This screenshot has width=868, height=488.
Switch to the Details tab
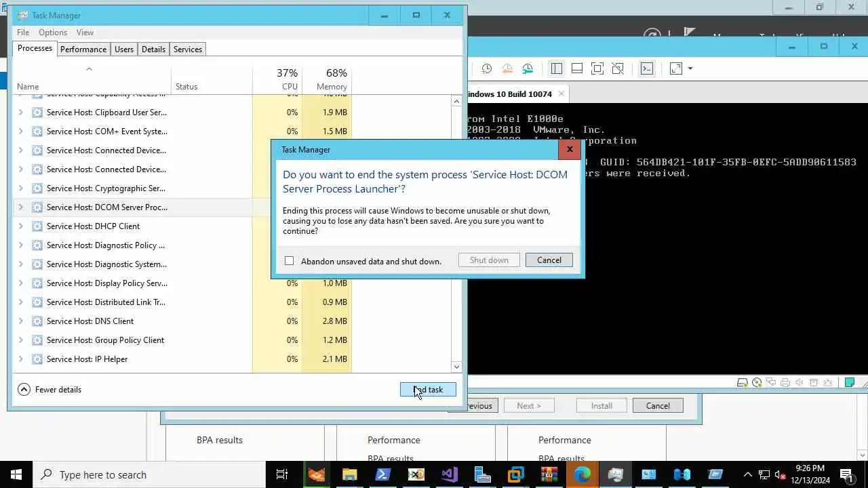(x=153, y=49)
